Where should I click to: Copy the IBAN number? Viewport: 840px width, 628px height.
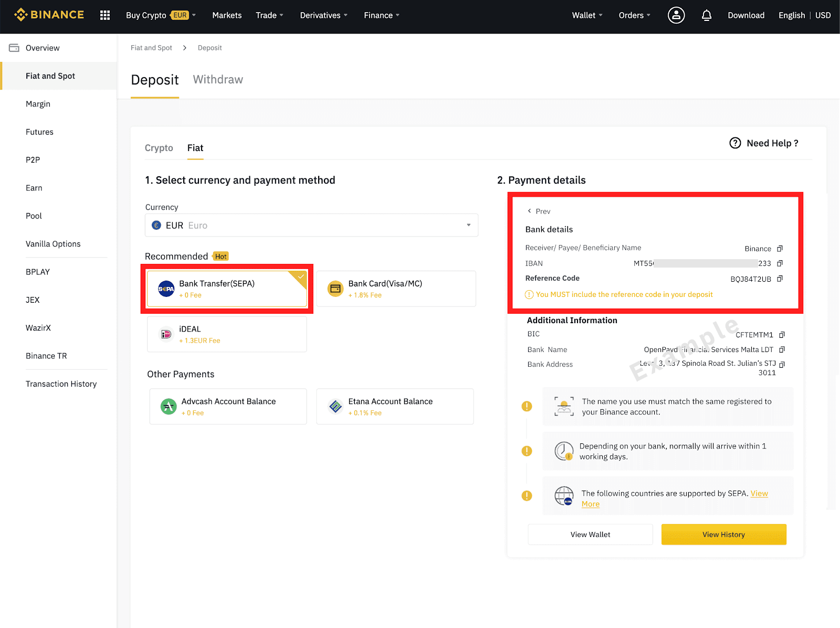click(780, 263)
